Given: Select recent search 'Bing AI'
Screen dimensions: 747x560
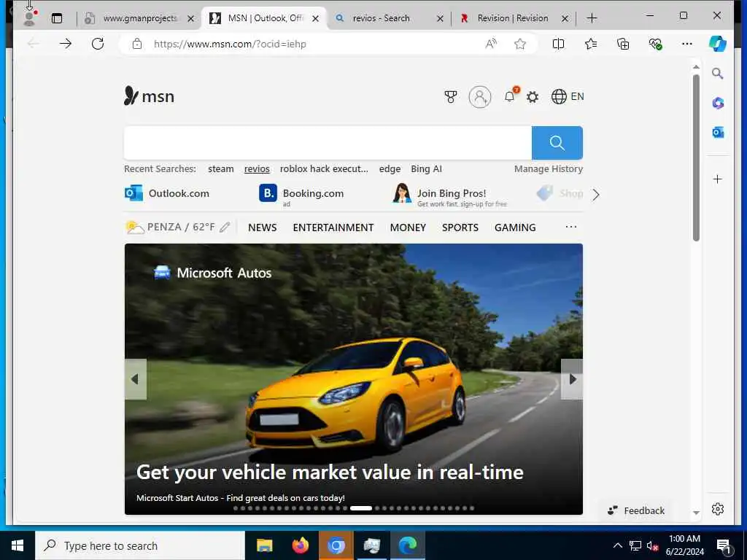Looking at the screenshot, I should (x=426, y=169).
